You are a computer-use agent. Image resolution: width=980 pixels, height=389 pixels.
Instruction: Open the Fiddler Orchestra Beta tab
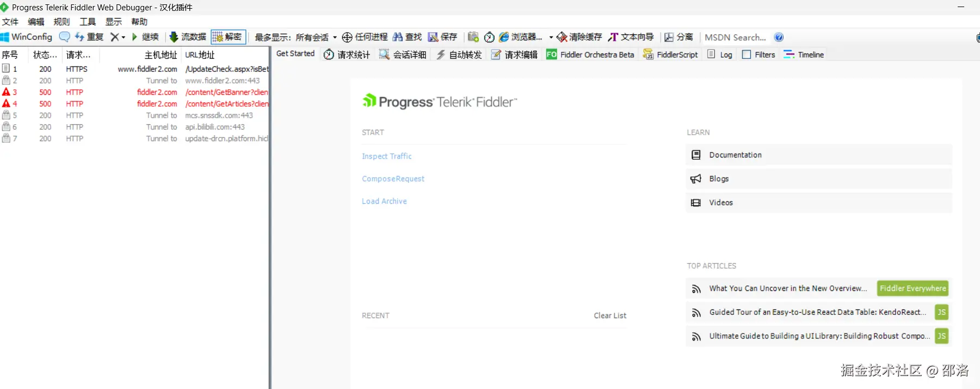coord(590,54)
